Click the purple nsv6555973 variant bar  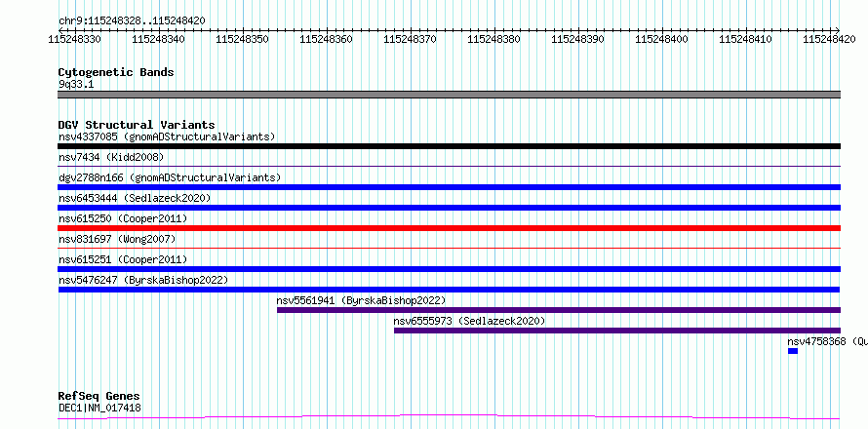pos(617,331)
